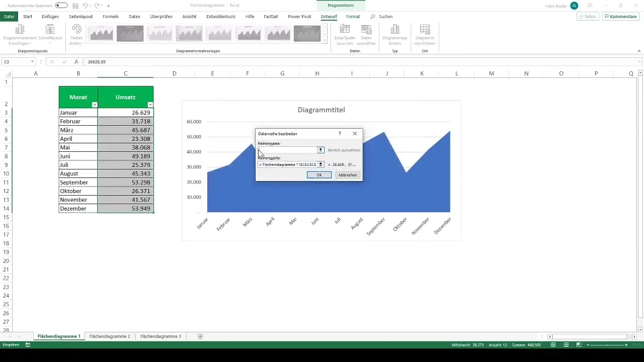The image size is (644, 362).
Task: Open the Name Box dropdown arrow
Action: (32, 62)
